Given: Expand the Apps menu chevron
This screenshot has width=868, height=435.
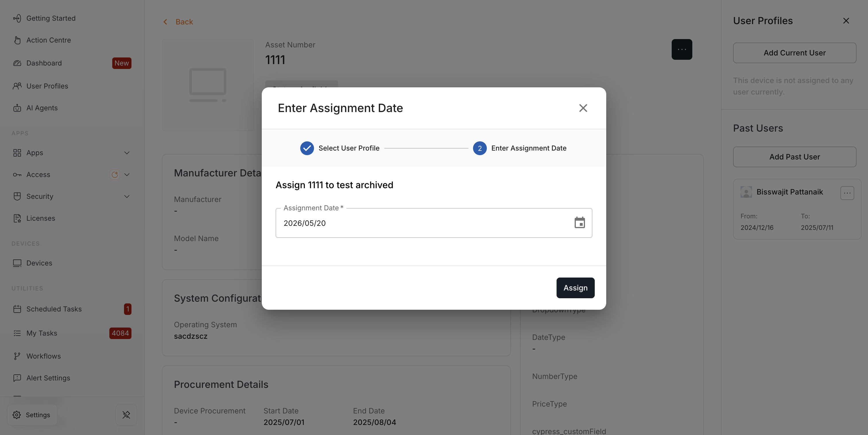Looking at the screenshot, I should coord(127,153).
